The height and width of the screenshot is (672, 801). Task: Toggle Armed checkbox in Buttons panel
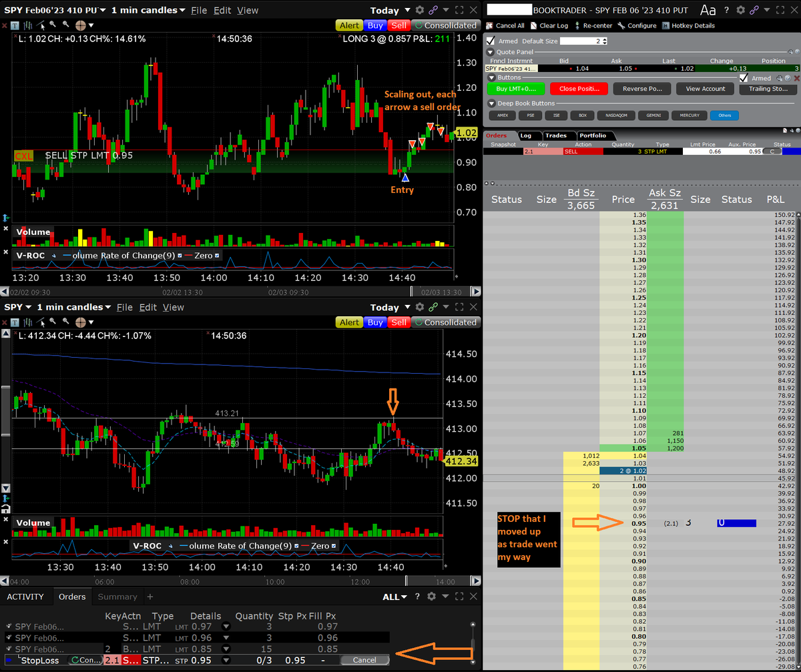point(744,78)
